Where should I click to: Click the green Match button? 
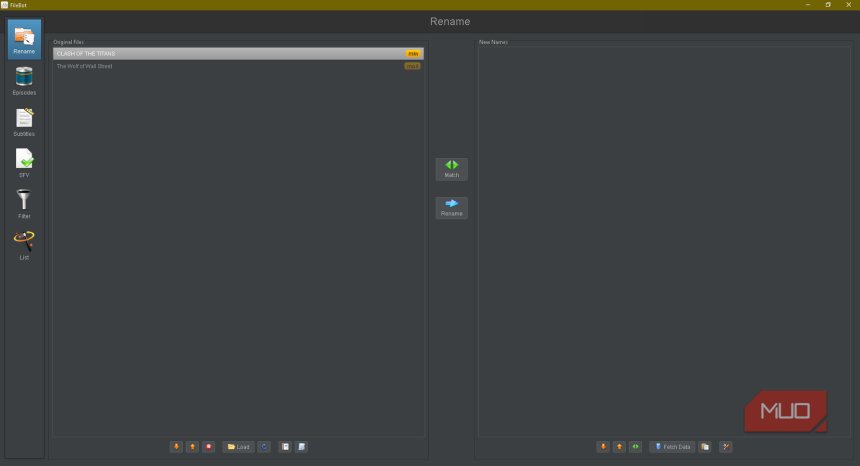pyautogui.click(x=451, y=169)
